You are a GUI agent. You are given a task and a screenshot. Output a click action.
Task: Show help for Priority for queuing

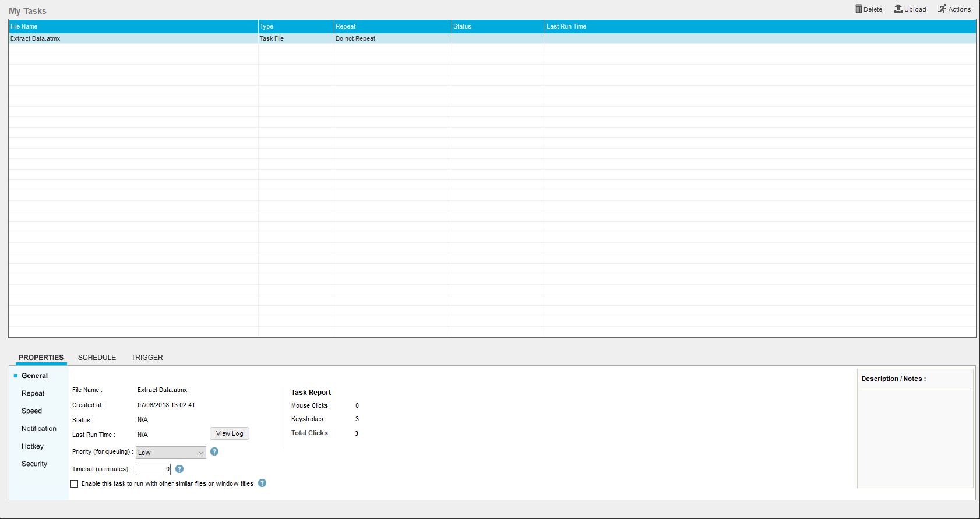click(x=214, y=451)
